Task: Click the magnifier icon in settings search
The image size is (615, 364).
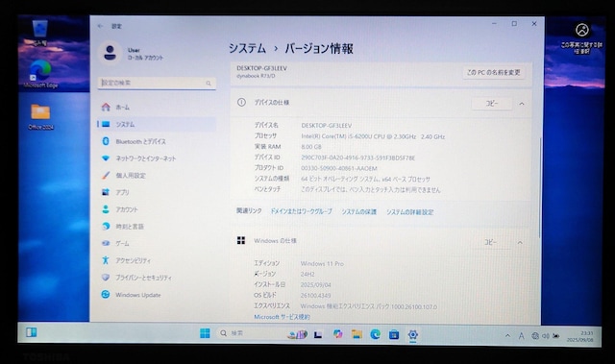Action: (x=209, y=83)
